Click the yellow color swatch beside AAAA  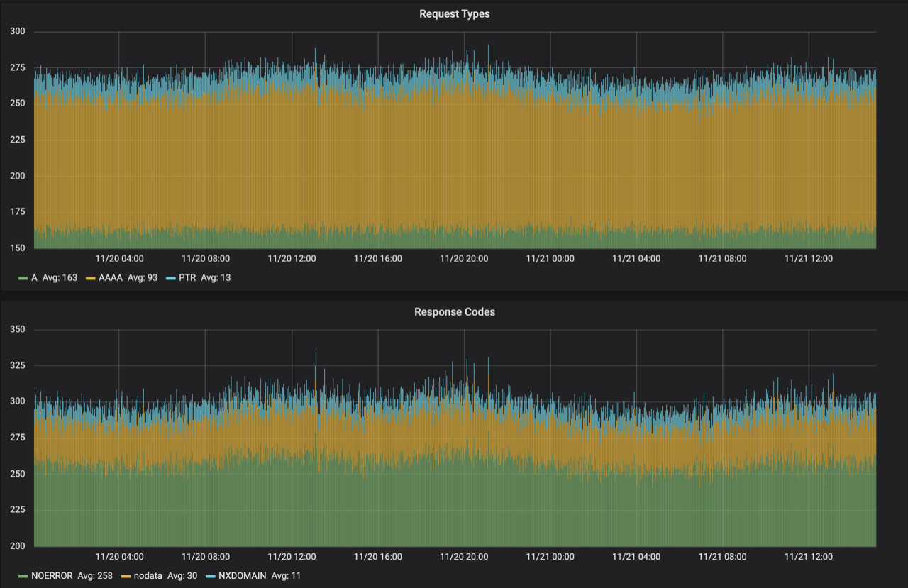92,278
